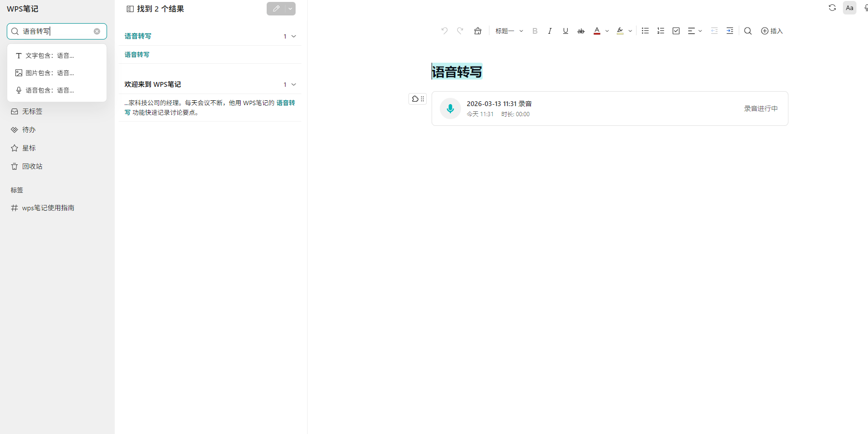Collapse the 欢迎来到 WPS笔记 result group
This screenshot has width=868, height=434.
(294, 84)
